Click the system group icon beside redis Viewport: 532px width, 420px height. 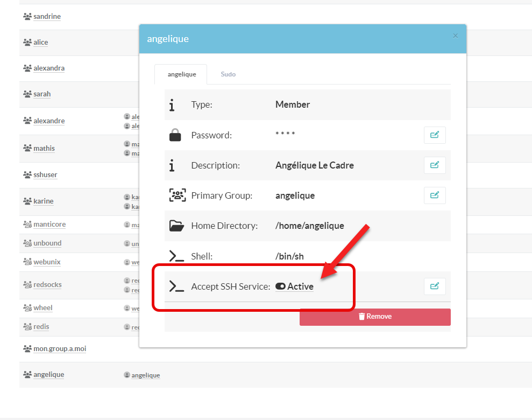(x=27, y=327)
